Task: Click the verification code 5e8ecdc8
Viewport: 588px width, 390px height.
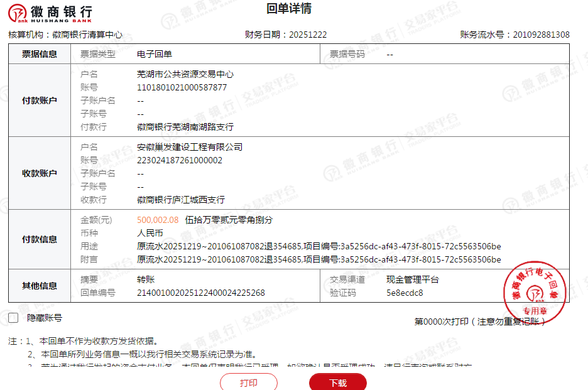Action: [x=405, y=293]
